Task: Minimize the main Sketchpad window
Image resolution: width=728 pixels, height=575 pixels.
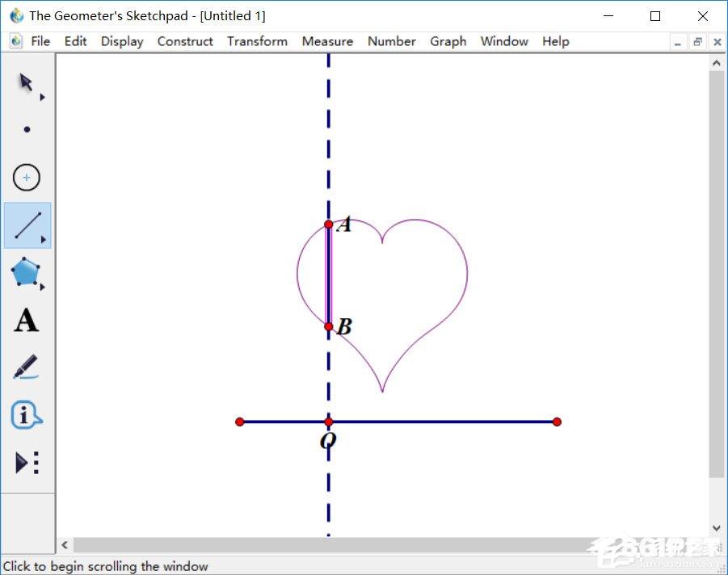Action: [608, 16]
